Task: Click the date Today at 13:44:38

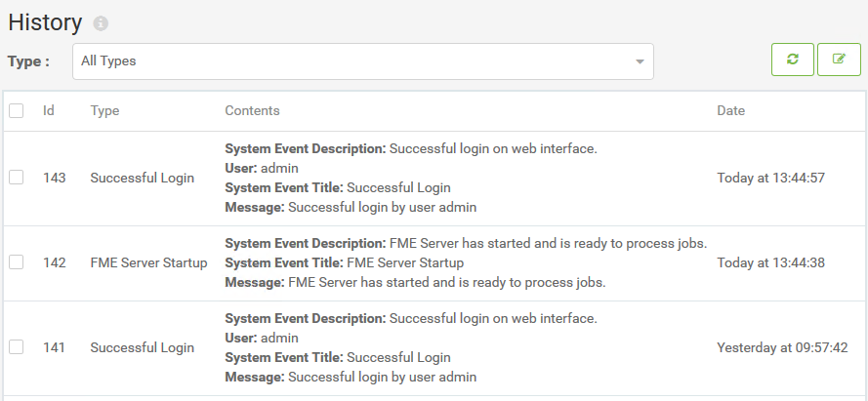Action: 770,262
